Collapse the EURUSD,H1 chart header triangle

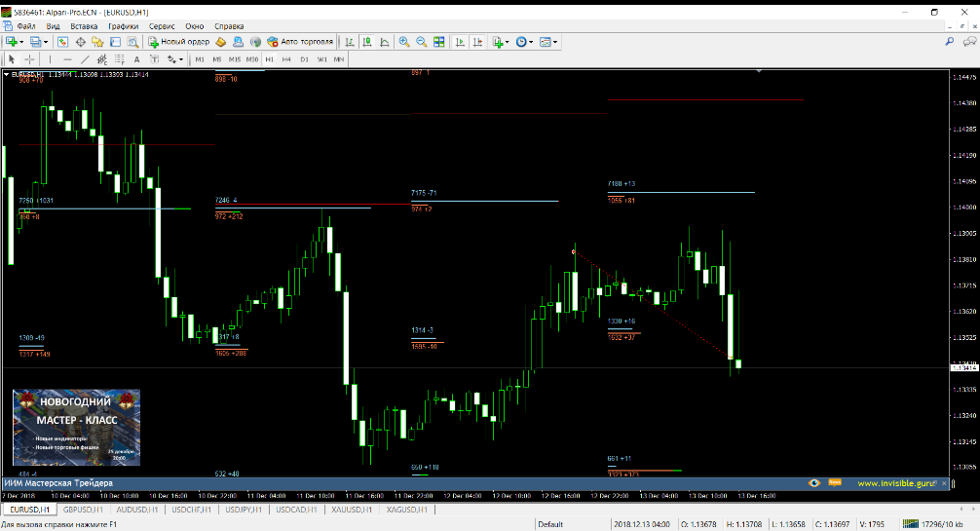(x=6, y=74)
